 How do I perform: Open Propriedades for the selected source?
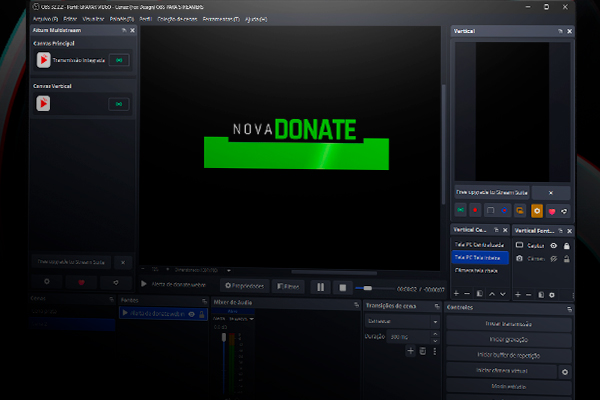[x=245, y=286]
